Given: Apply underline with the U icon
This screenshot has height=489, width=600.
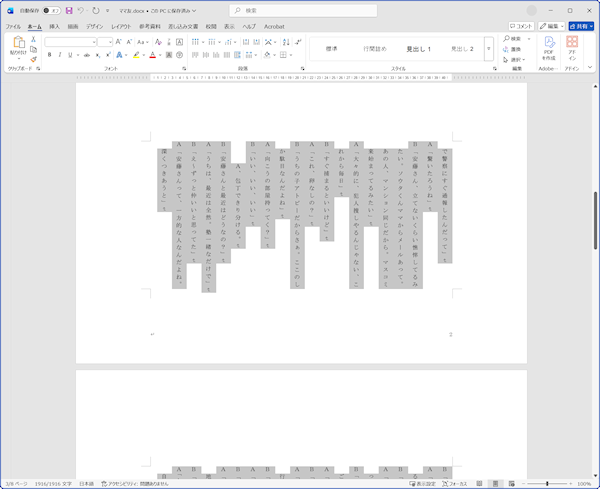Looking at the screenshot, I should (x=72, y=55).
